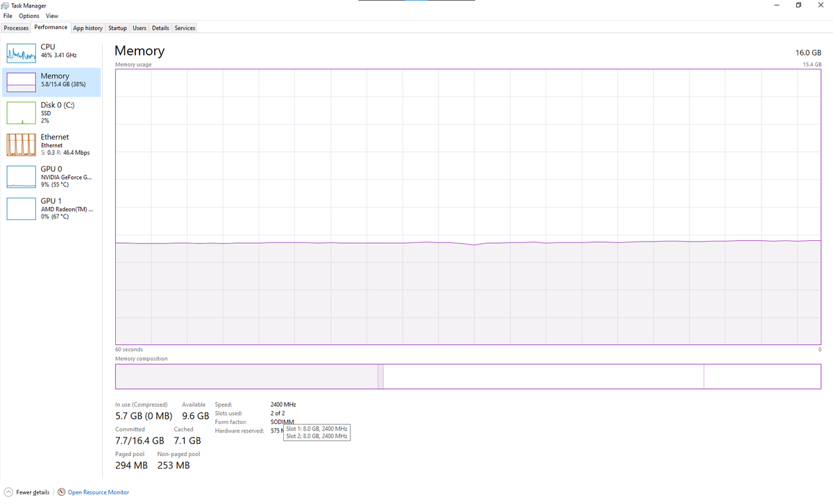The image size is (833, 504).
Task: Click the Memory mini graph thumbnail
Action: pyautogui.click(x=21, y=83)
